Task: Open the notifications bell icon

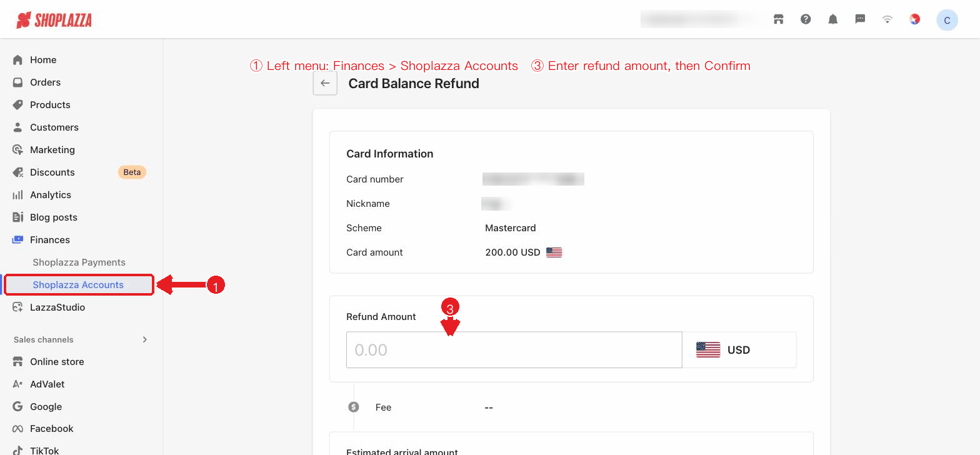Action: point(832,19)
